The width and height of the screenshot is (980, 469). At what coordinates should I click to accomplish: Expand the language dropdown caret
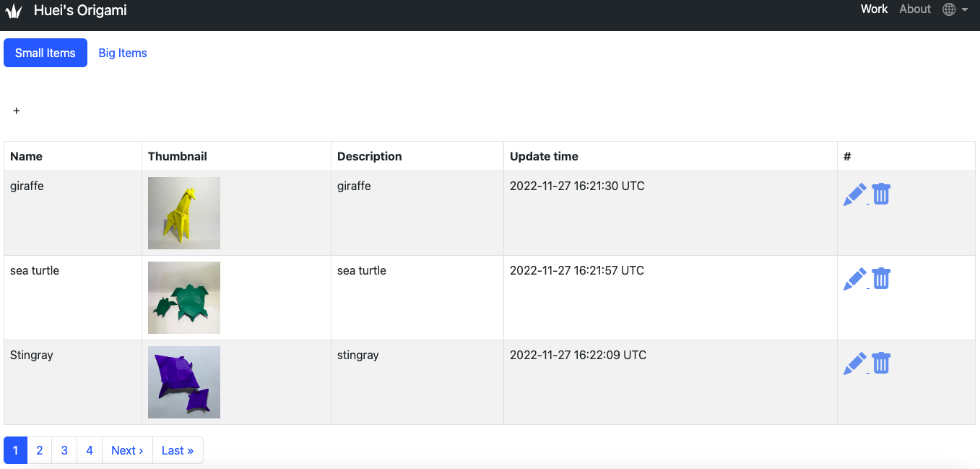[x=965, y=10]
